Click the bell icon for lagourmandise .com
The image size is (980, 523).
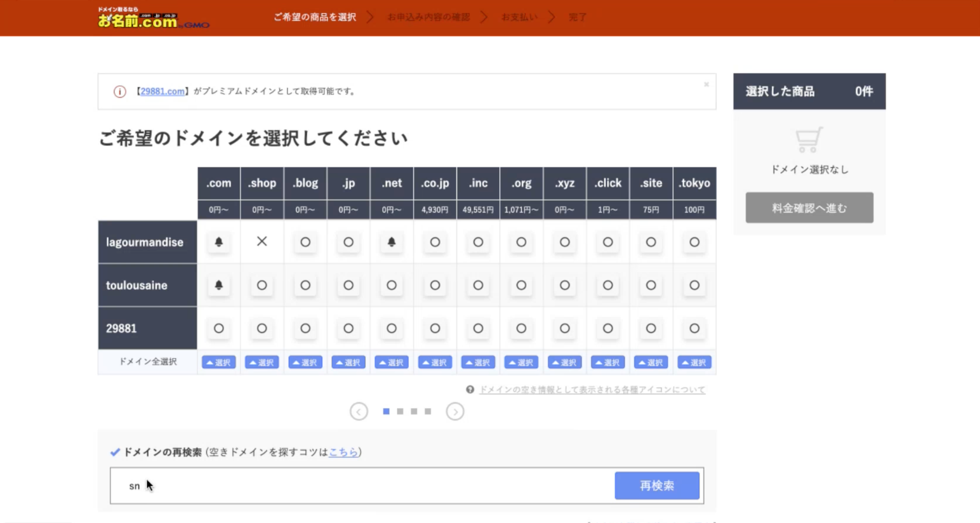tap(219, 242)
